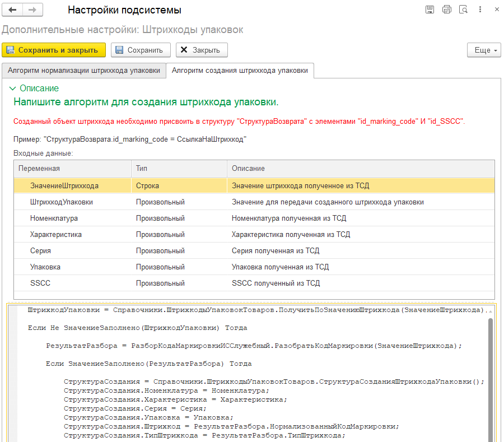Click the 'Описание' table column header
Image resolution: width=504 pixels, height=442 pixels.
pos(361,169)
